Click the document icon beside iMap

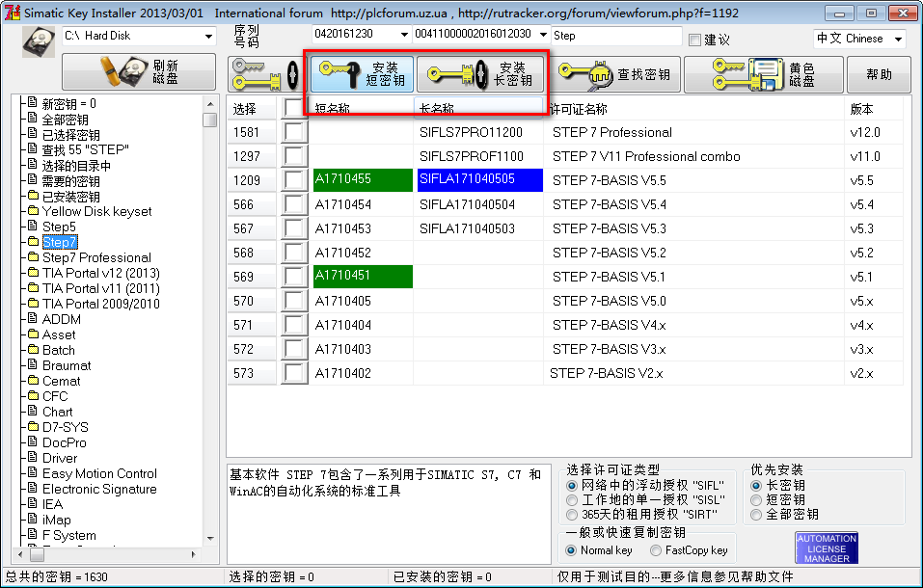(33, 519)
